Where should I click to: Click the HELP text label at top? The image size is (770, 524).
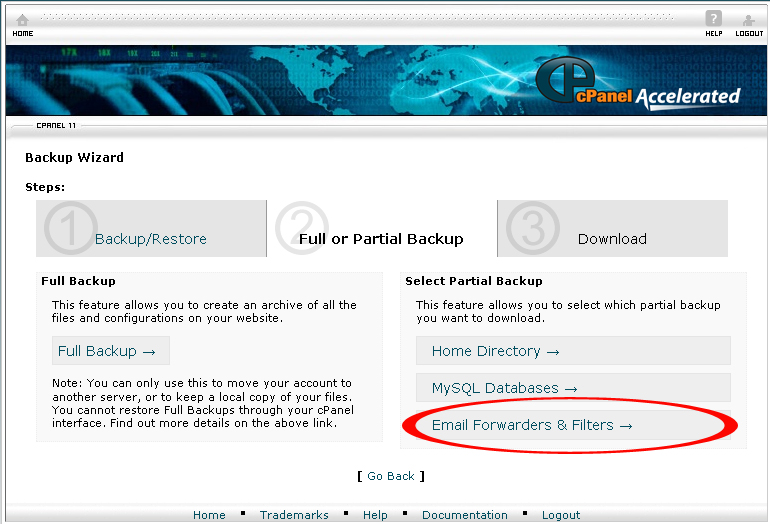click(714, 33)
